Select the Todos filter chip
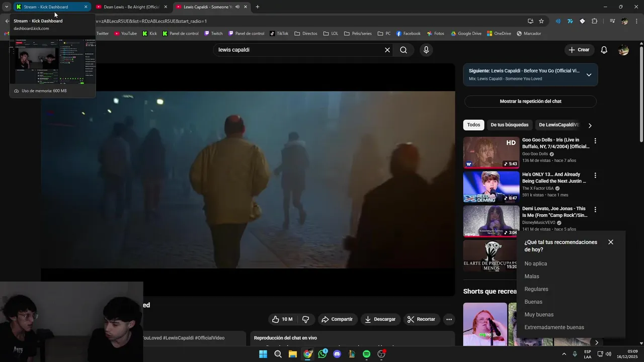 click(x=473, y=125)
